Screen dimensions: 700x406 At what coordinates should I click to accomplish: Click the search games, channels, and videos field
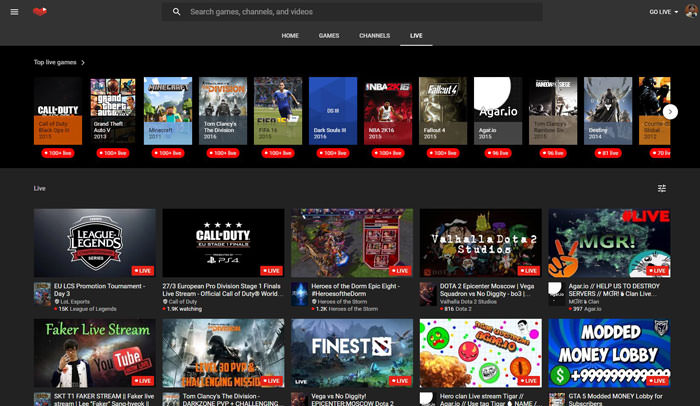tap(360, 12)
